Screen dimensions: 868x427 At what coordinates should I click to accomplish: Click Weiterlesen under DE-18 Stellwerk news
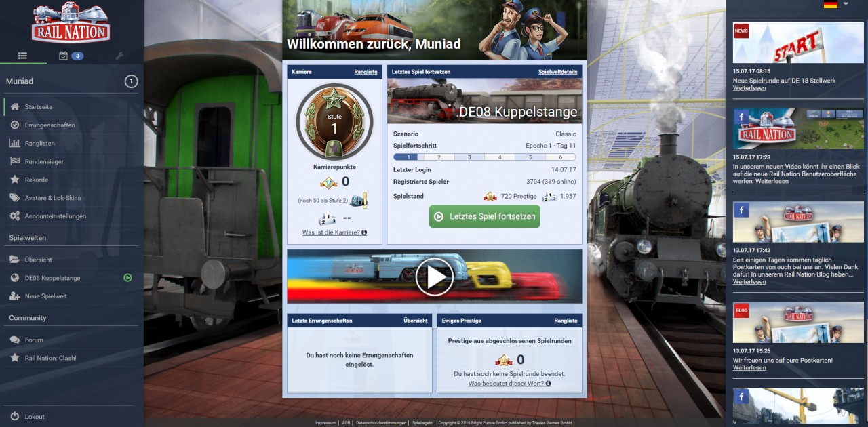[x=749, y=88]
